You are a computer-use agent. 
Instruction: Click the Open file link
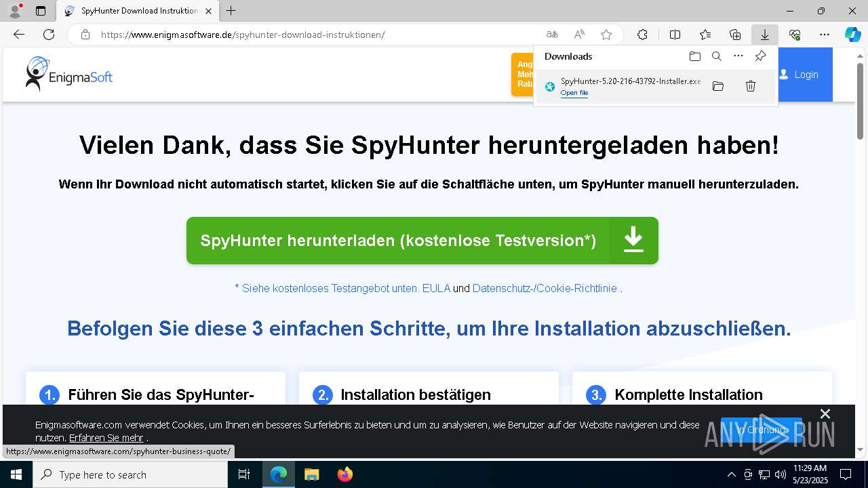tap(574, 93)
